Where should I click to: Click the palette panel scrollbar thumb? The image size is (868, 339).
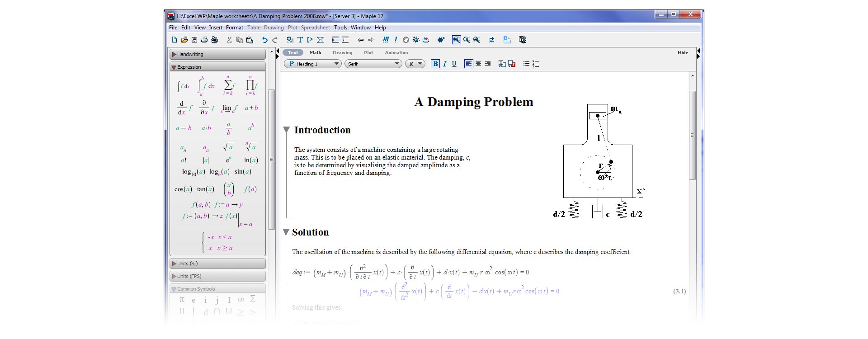coord(271,159)
